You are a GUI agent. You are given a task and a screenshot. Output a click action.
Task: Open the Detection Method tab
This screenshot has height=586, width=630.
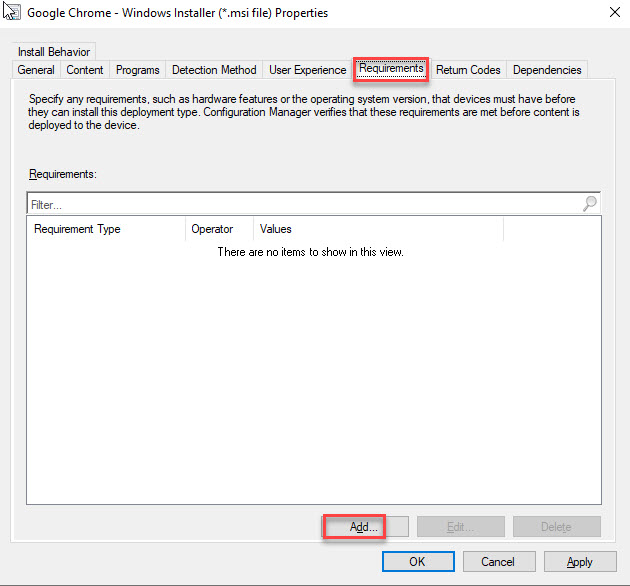point(214,70)
